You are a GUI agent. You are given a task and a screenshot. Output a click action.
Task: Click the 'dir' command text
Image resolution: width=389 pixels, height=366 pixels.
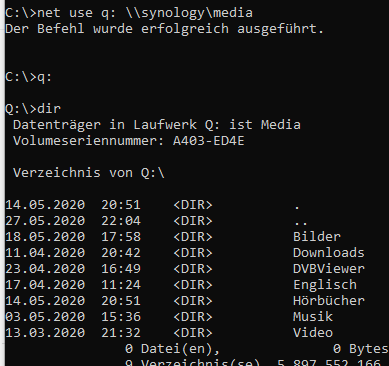[x=49, y=109]
